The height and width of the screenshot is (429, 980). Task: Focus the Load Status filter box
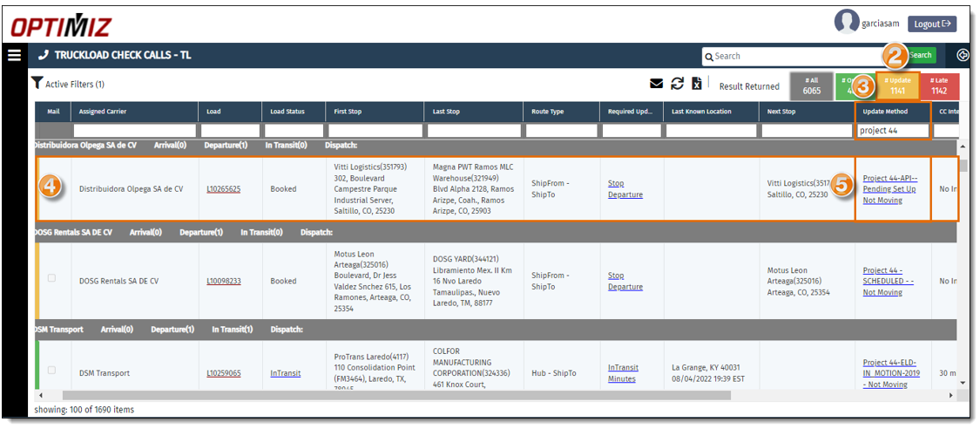(x=294, y=131)
